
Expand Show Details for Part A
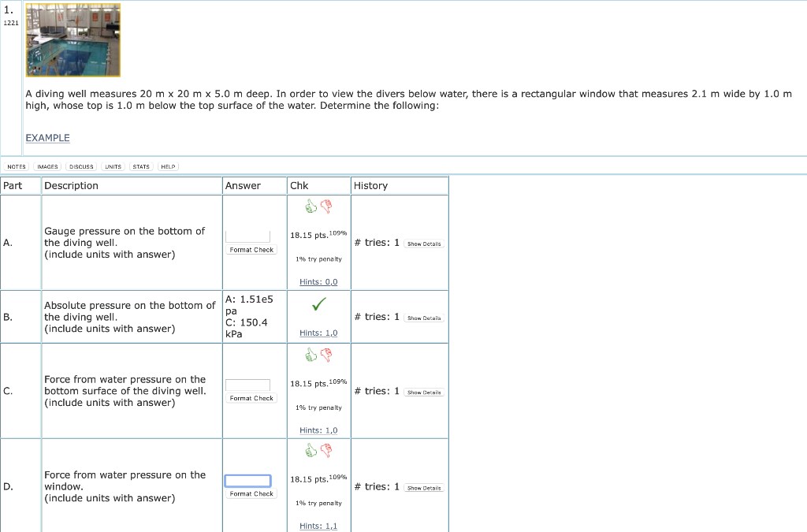pos(424,244)
